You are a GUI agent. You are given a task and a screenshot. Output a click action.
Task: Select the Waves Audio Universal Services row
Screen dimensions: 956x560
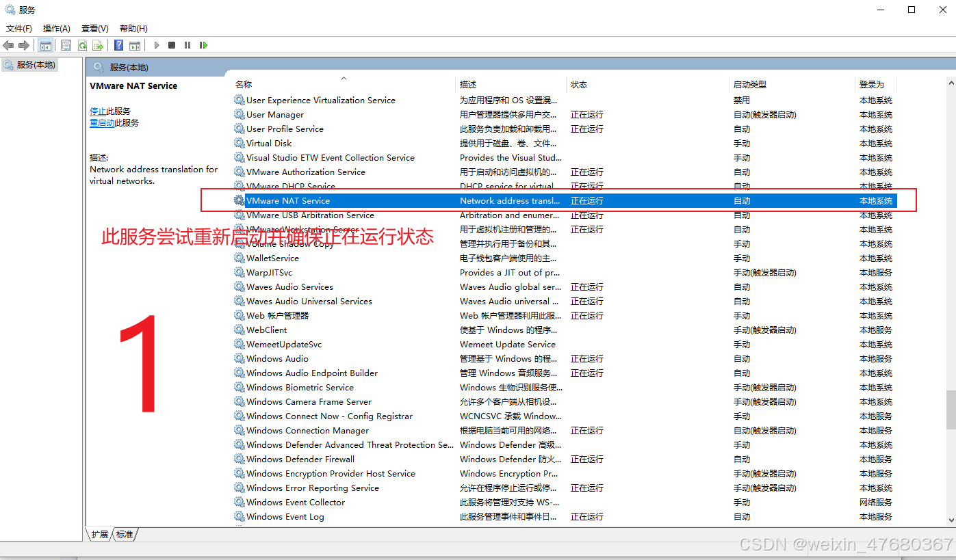pyautogui.click(x=565, y=301)
